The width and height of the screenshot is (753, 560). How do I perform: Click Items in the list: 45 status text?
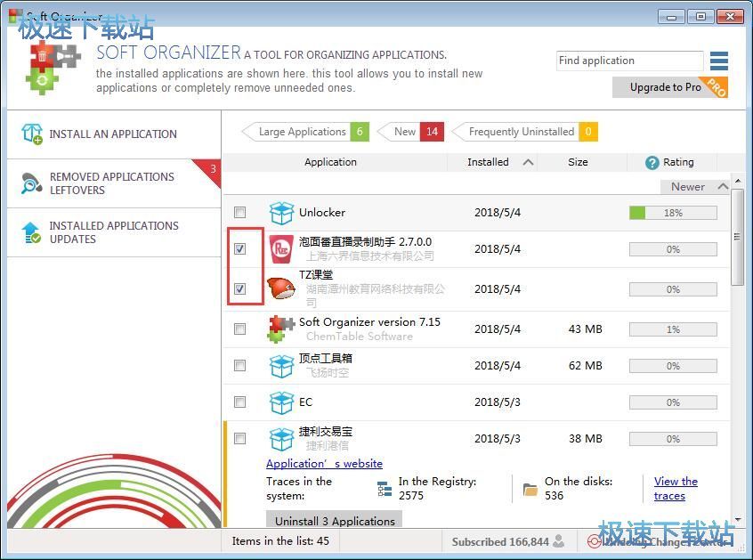coord(280,541)
